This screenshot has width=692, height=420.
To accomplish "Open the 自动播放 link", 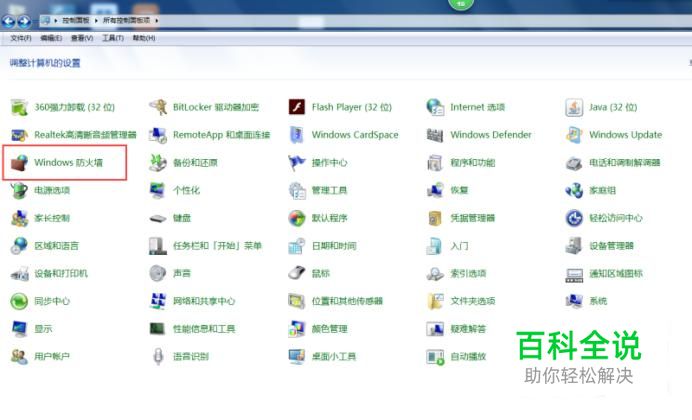I will [468, 356].
